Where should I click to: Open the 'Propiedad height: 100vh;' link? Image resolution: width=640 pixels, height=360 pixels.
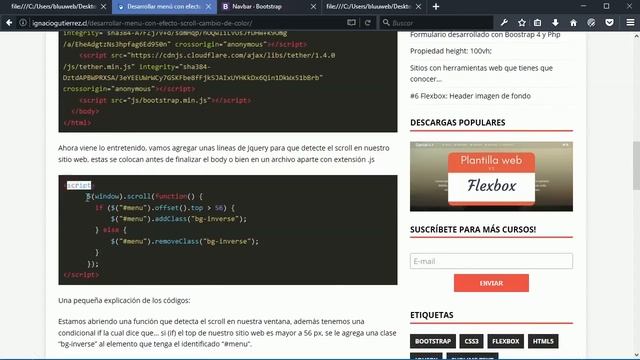[451, 51]
